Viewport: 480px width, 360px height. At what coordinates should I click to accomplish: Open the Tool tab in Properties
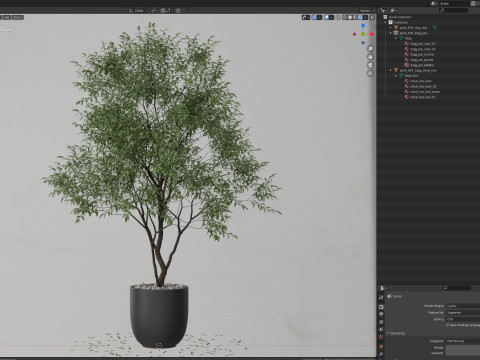(x=381, y=297)
